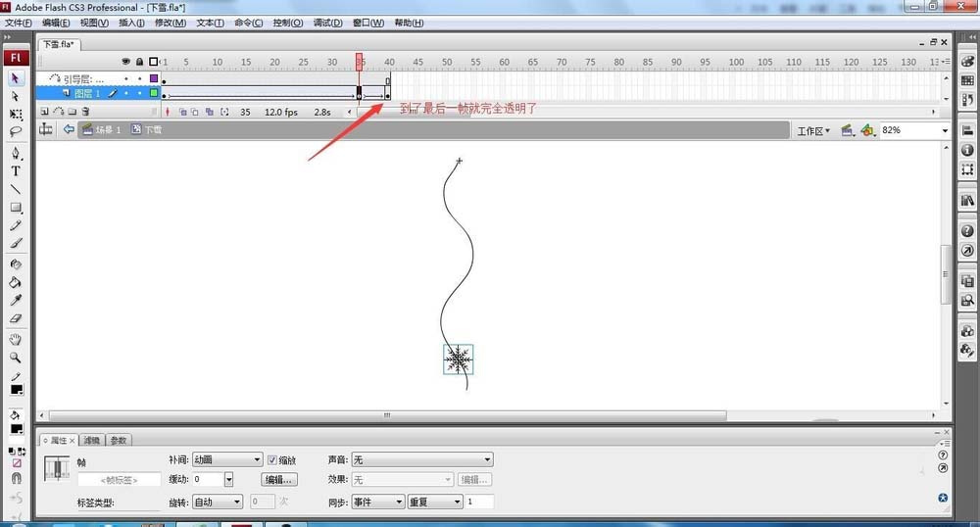
Task: Select the Eraser tool
Action: click(16, 318)
